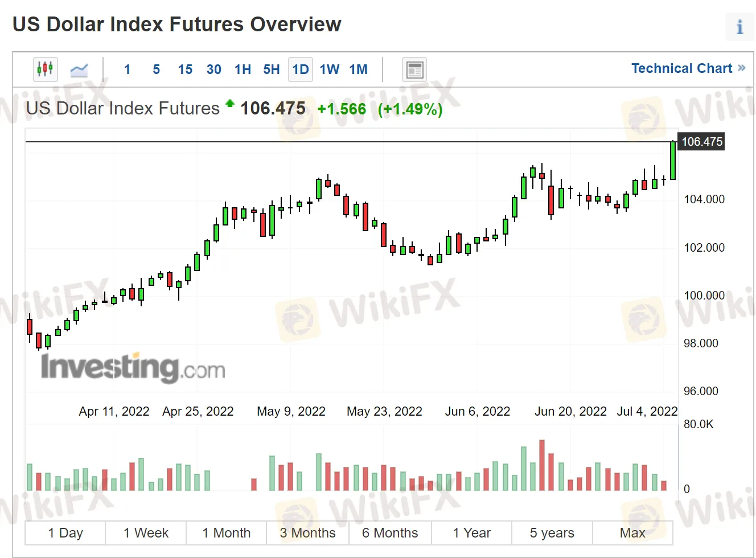Viewport: 756px width, 558px height.
Task: Set the chart range to 1 Year
Action: pos(471,533)
